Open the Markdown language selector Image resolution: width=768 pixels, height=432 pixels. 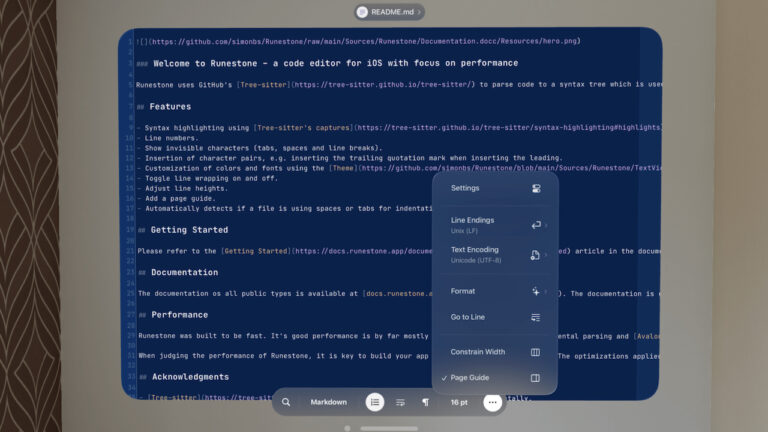[329, 402]
